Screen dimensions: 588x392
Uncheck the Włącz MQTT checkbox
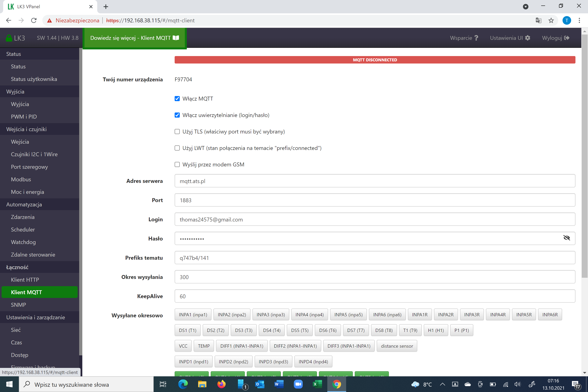(177, 99)
